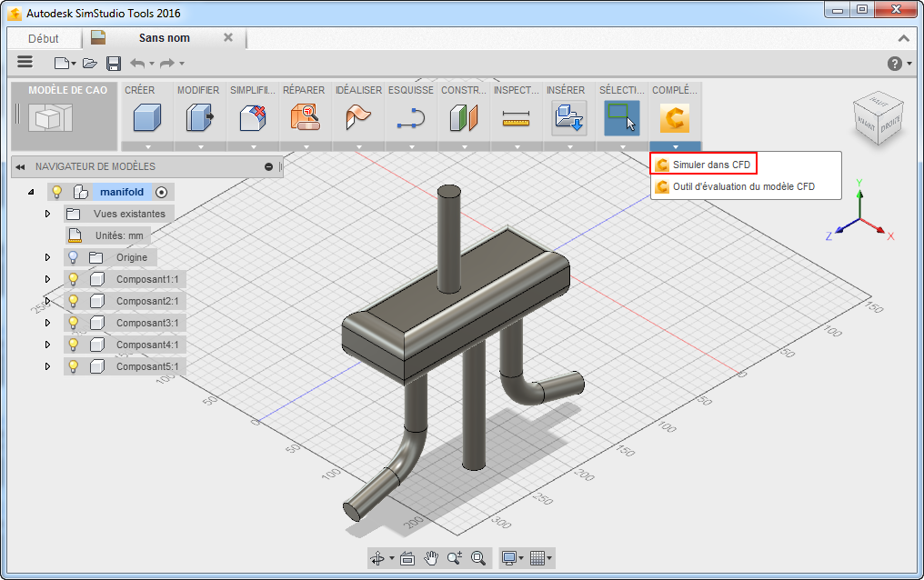
Task: Expand the Vues existantes folder
Action: coord(47,214)
